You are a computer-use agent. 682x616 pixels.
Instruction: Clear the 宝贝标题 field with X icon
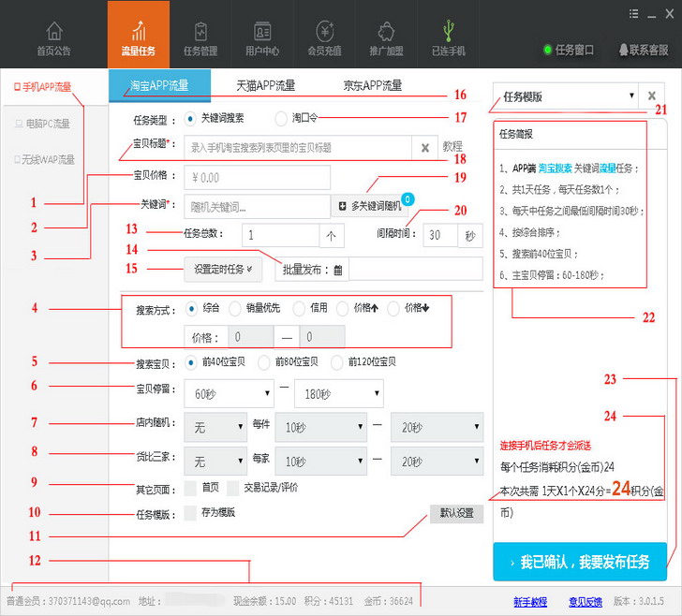(x=425, y=148)
